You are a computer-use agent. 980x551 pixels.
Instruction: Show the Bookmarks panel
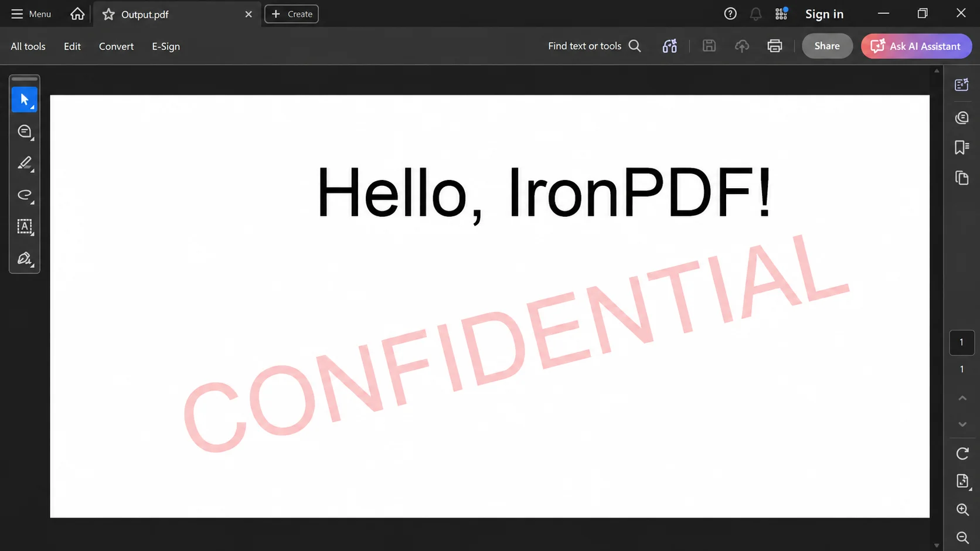click(962, 147)
